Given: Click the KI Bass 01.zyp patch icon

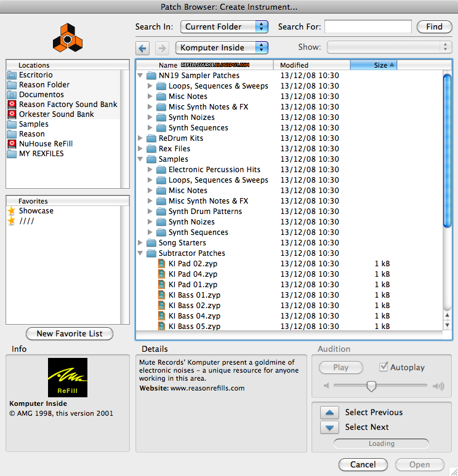Looking at the screenshot, I should 162,295.
